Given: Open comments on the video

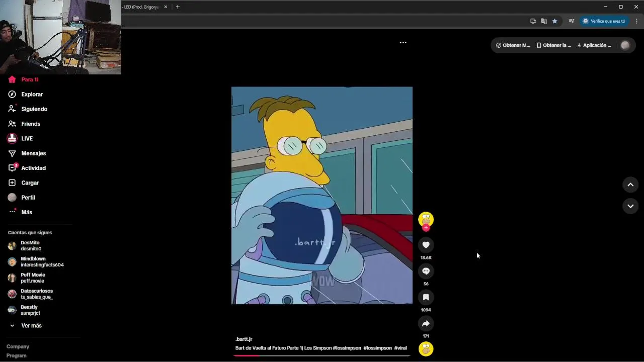Looking at the screenshot, I should (x=426, y=271).
